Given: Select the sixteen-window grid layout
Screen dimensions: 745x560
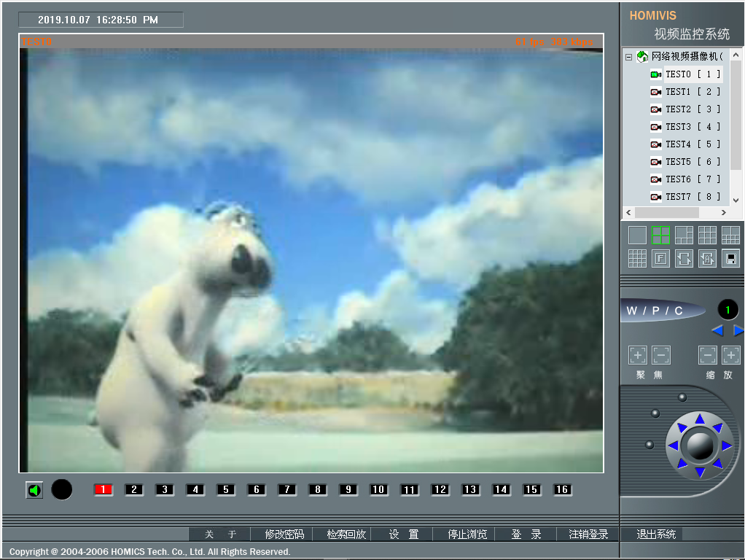Looking at the screenshot, I should pos(637,259).
